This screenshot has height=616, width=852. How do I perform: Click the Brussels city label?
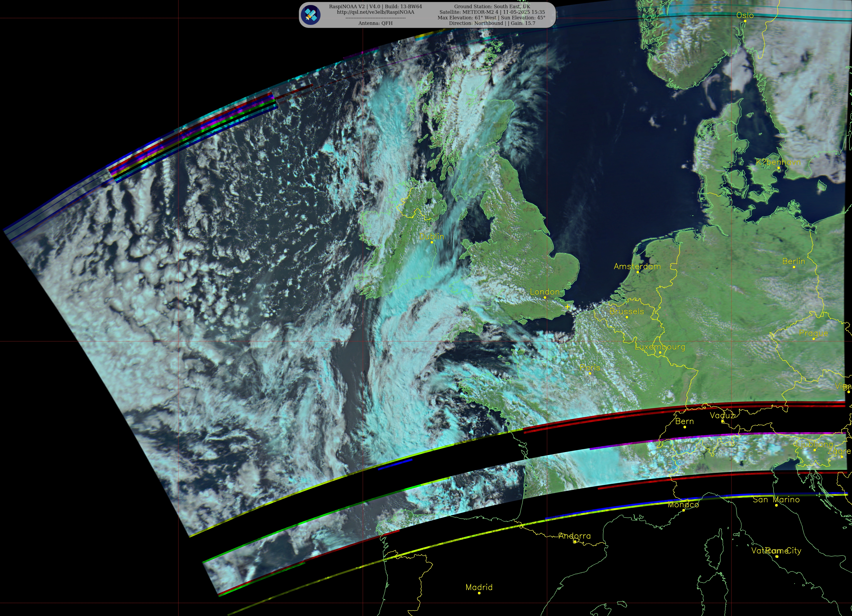point(627,312)
